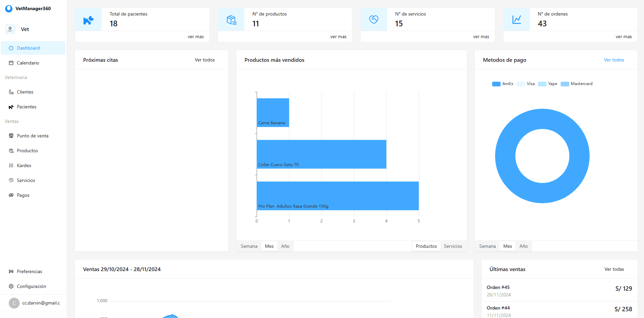The height and width of the screenshot is (318, 644).
Task: Toggle Yape legend color swatch
Action: (x=542, y=84)
